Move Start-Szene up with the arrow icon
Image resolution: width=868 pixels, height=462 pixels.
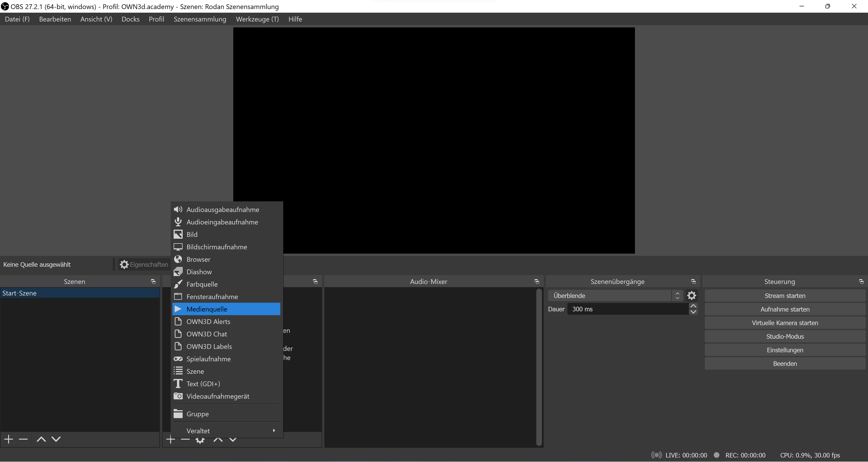41,439
